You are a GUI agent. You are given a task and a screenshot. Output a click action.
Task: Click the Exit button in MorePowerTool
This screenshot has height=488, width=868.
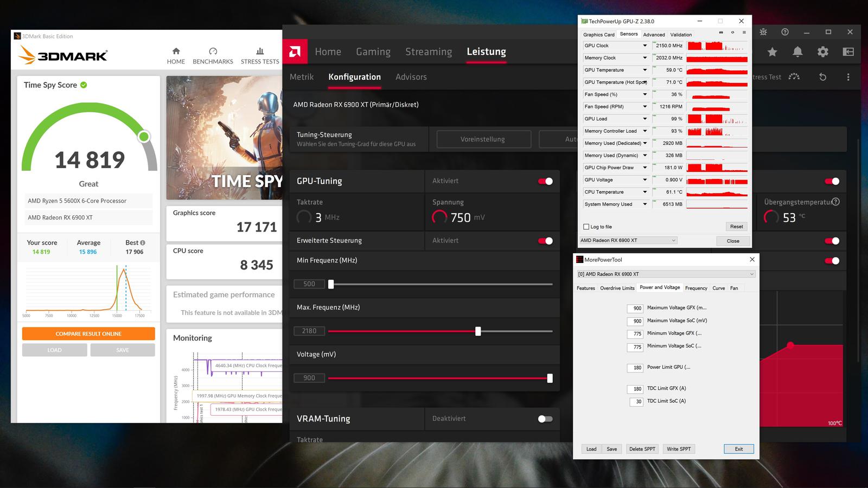(x=739, y=449)
